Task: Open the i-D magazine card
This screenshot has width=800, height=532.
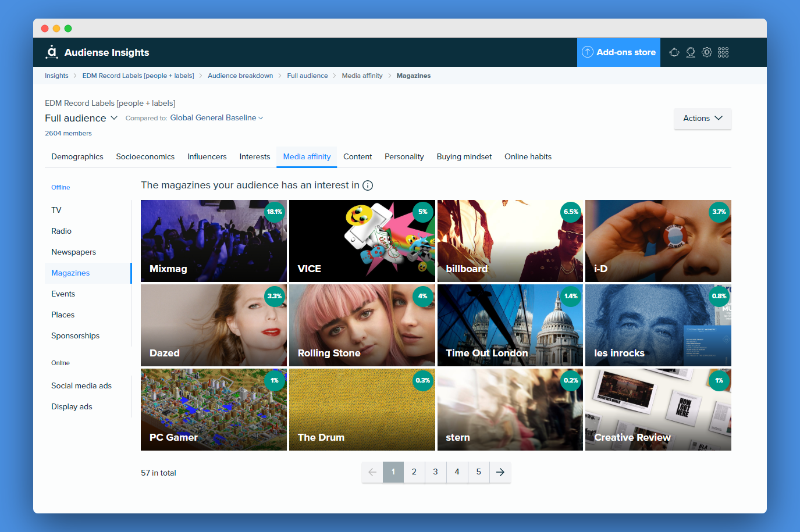Action: 658,241
